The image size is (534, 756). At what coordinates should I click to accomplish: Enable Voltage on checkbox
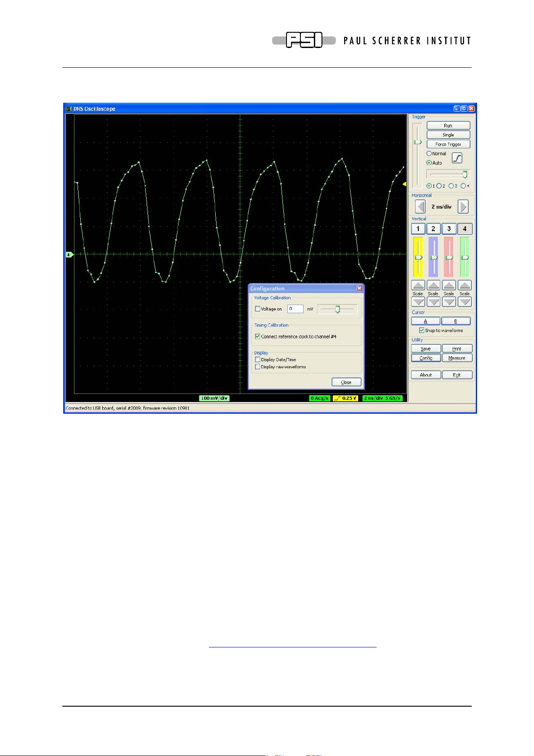[257, 309]
